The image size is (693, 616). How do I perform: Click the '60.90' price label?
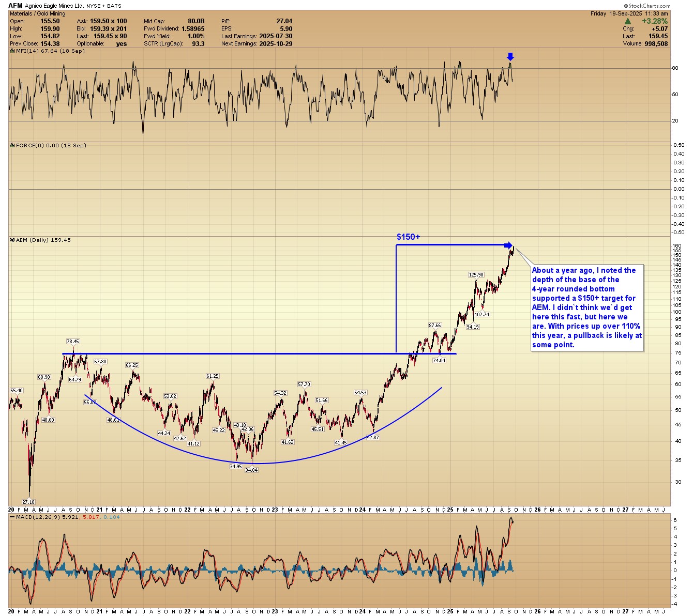44,377
